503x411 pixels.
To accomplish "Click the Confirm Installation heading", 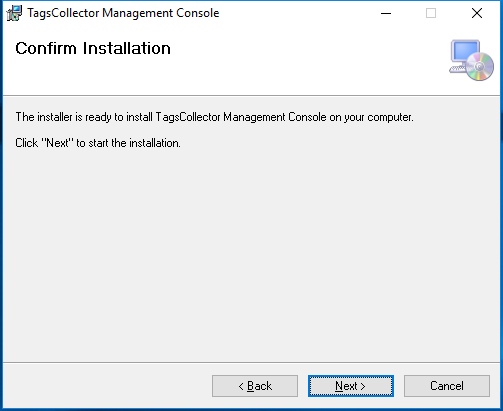I will 93,48.
